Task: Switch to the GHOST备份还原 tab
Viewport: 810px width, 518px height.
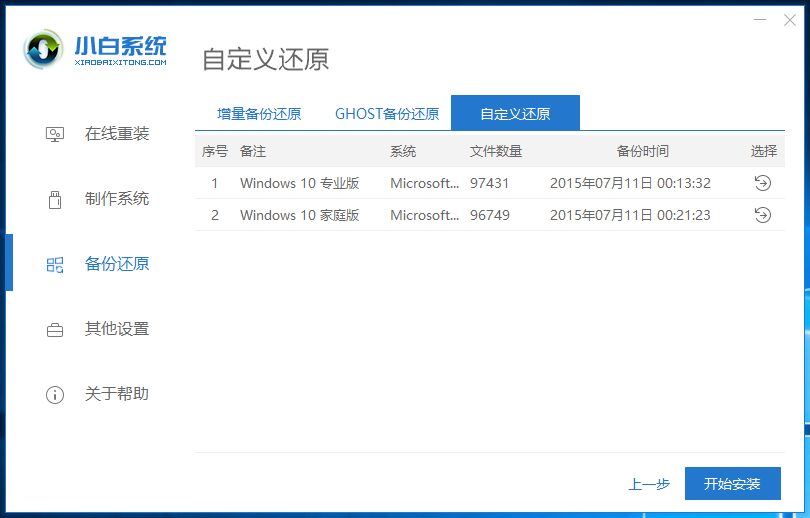Action: pos(387,114)
